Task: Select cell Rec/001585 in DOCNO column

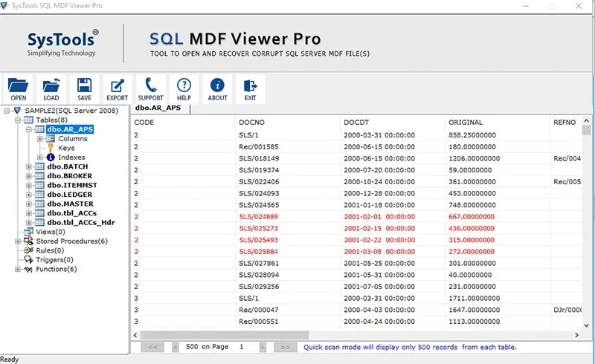Action: [258, 147]
